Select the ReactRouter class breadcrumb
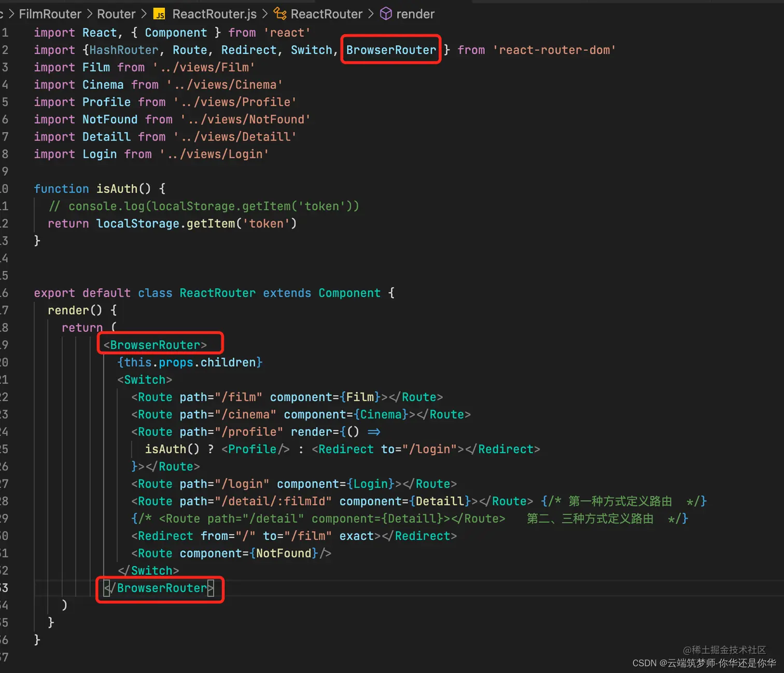The image size is (784, 673). point(326,14)
